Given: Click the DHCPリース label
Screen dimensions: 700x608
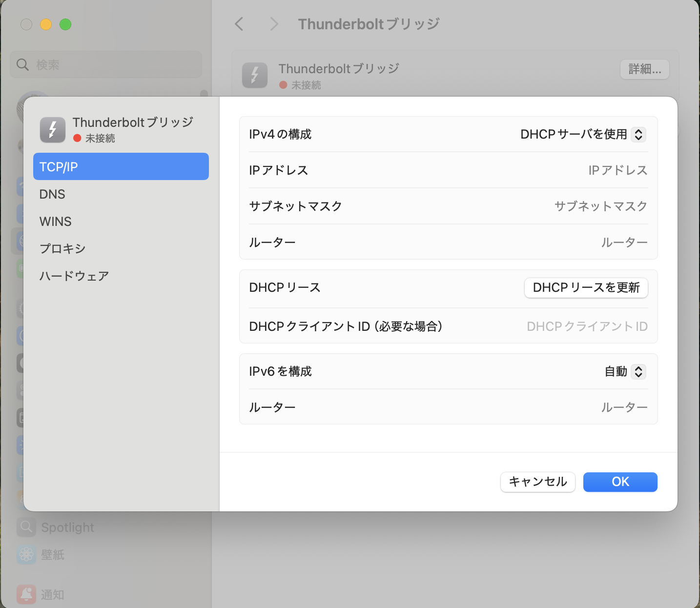Looking at the screenshot, I should click(x=285, y=287).
